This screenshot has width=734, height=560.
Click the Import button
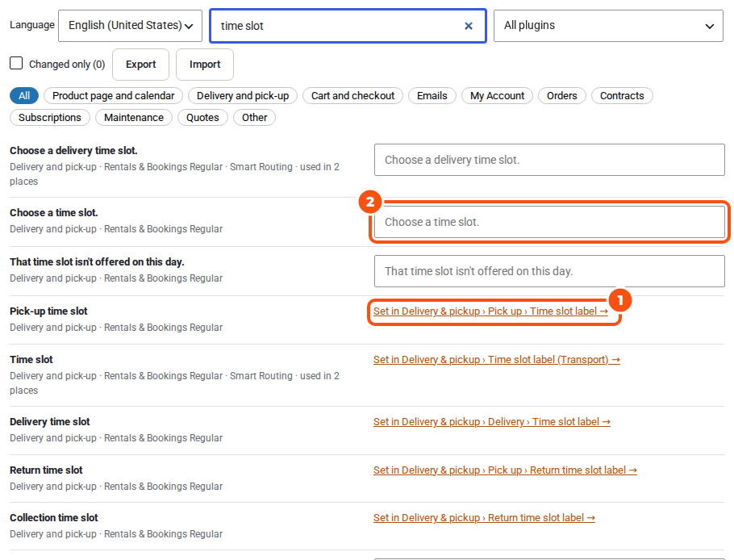click(x=205, y=64)
